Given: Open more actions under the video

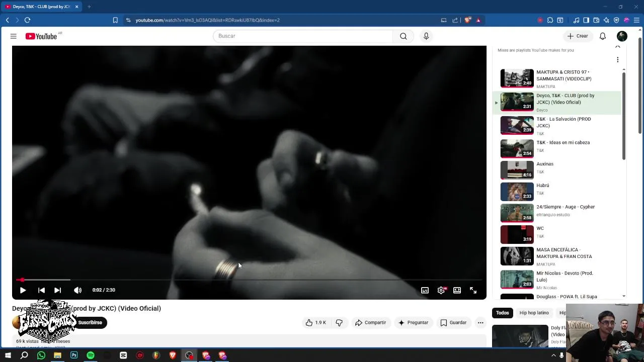Looking at the screenshot, I should [480, 323].
